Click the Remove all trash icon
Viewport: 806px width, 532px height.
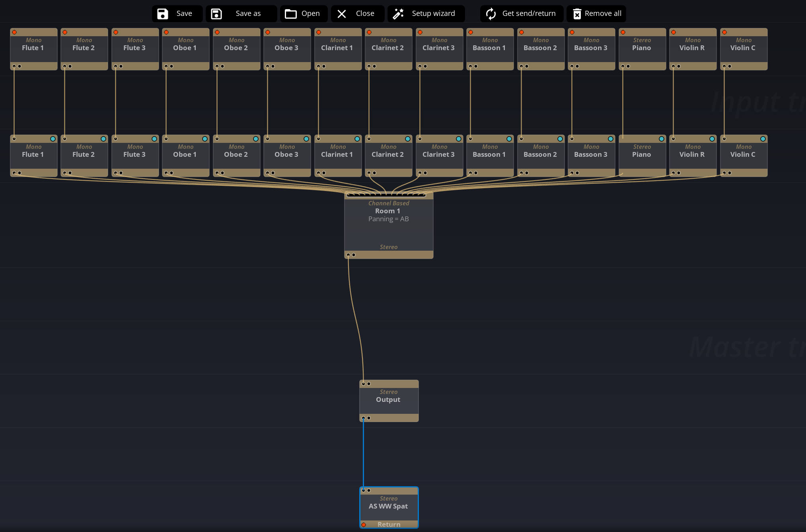pyautogui.click(x=577, y=14)
